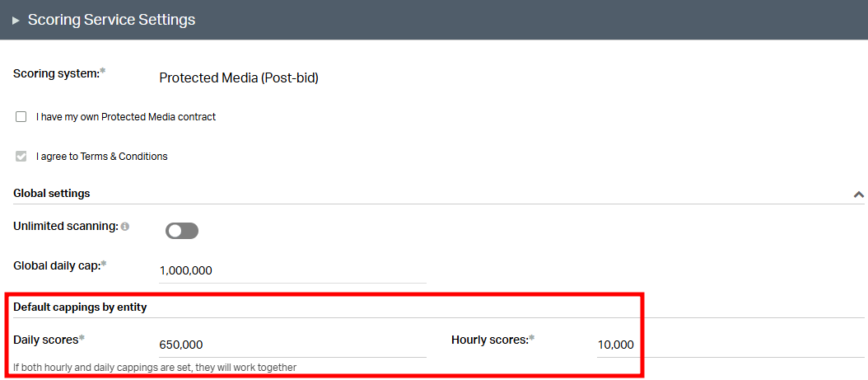Screen dimensions: 868x380
Task: Click the Scoring system label
Action: point(56,73)
